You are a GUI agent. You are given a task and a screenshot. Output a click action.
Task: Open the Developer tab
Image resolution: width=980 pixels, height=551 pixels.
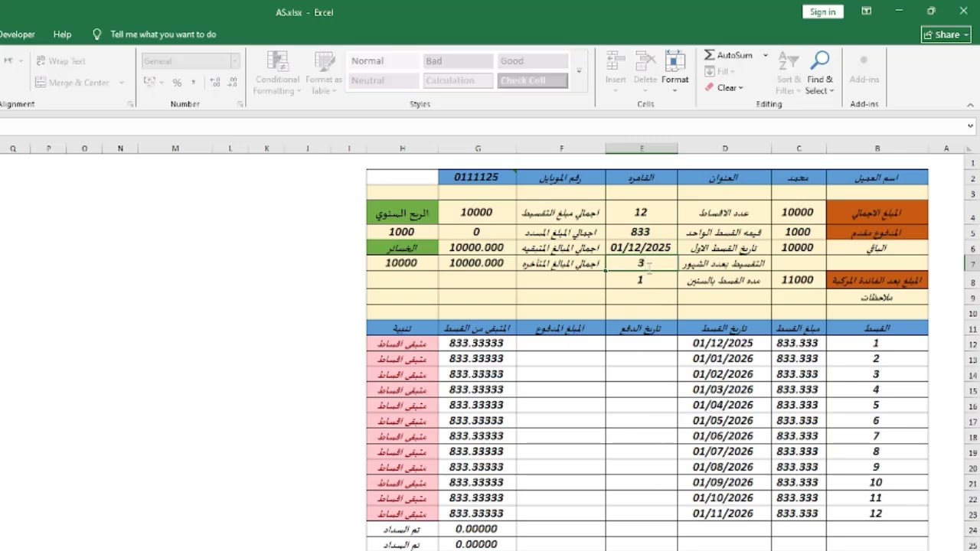click(17, 34)
